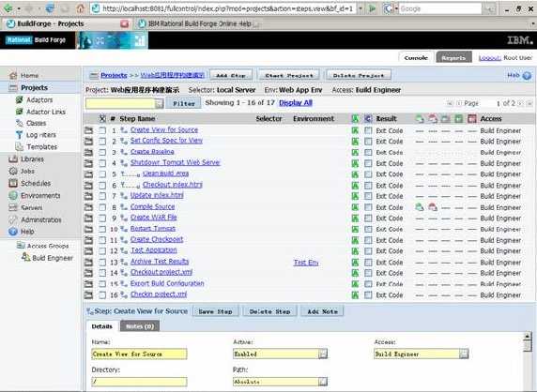Toggle result checkbox on Update index.html row
Screen dimensions: 537x392
[x=368, y=196]
